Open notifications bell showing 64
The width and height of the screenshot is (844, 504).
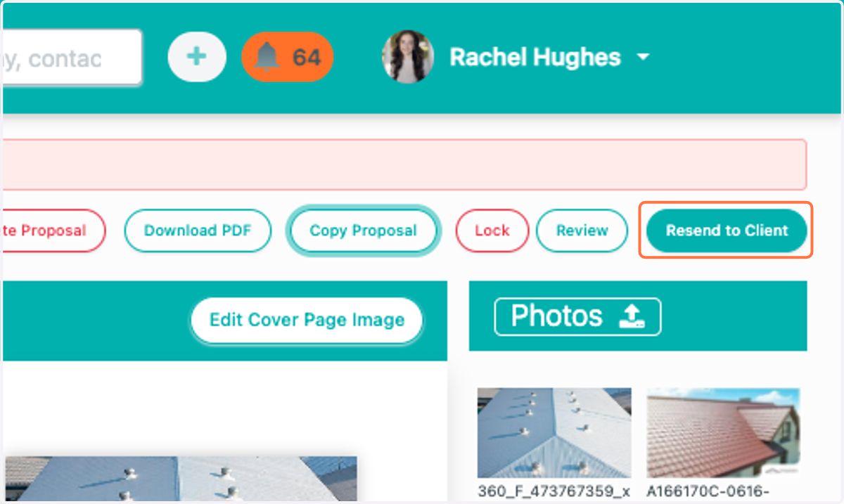pyautogui.click(x=287, y=57)
